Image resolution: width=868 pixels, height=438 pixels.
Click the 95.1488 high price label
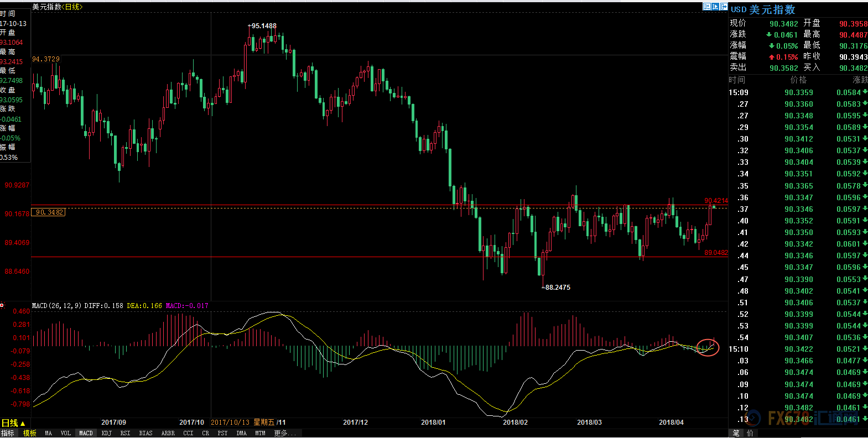coord(264,26)
